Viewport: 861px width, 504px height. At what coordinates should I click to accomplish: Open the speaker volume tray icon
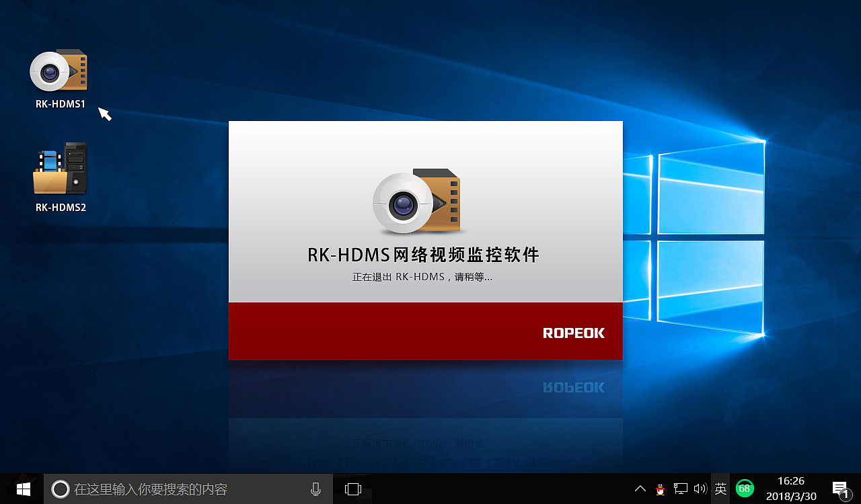point(700,489)
